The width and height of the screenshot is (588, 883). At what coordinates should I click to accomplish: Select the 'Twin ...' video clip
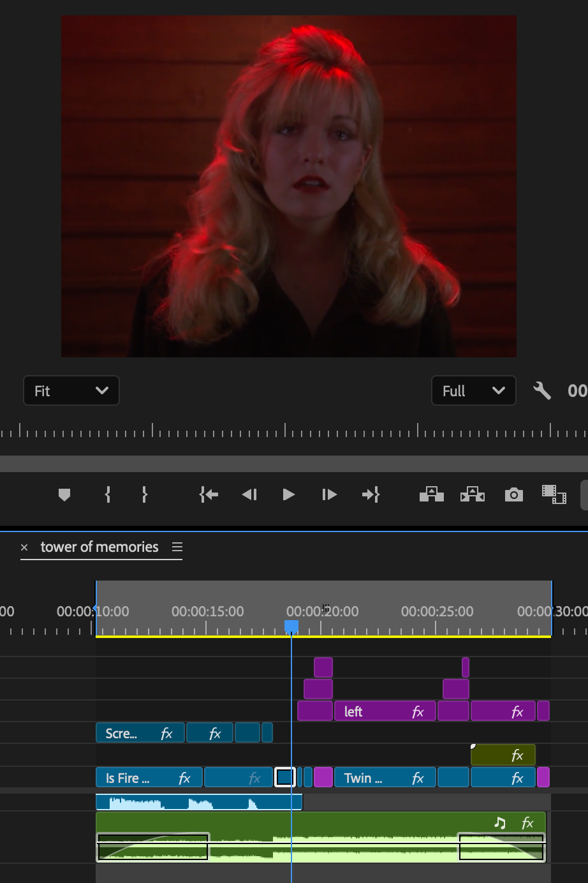tap(385, 777)
